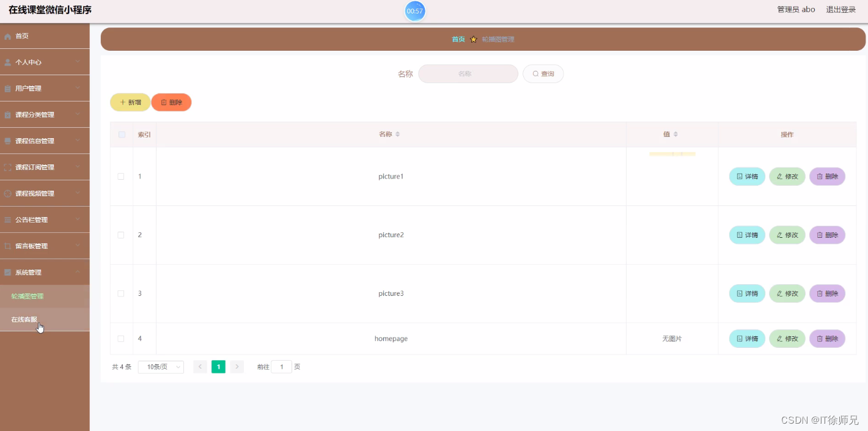
Task: Select 在线客服 submenu item
Action: [x=45, y=320]
